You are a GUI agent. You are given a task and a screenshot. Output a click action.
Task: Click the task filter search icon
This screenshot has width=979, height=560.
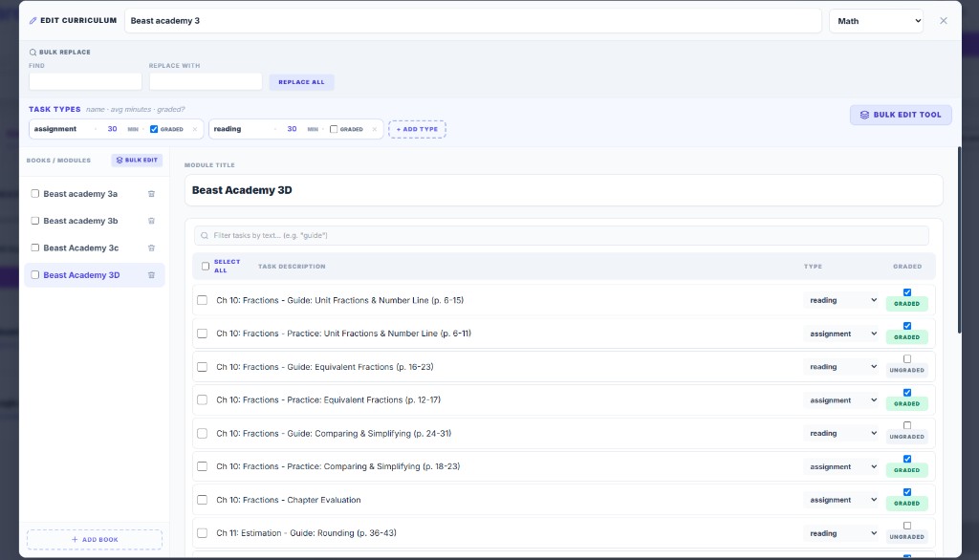[205, 235]
